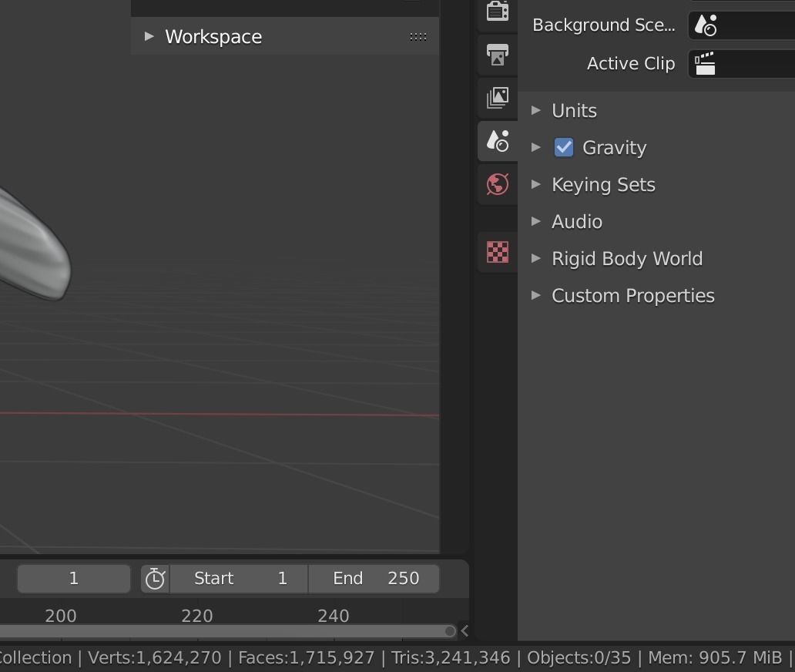Open the Output properties tab (printer icon)

coord(498,55)
